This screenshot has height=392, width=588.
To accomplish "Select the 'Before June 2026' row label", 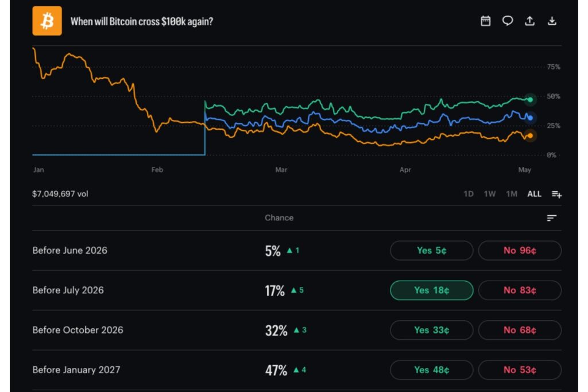I will [x=69, y=250].
